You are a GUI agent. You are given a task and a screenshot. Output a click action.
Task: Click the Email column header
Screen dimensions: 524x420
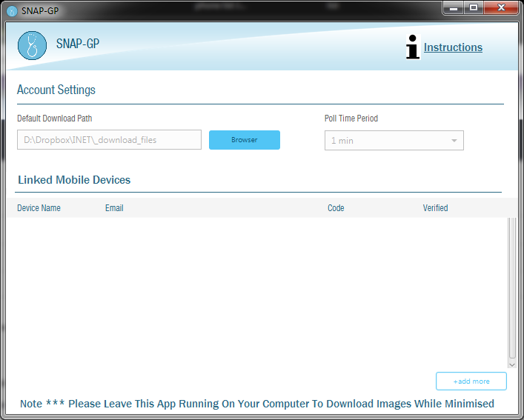coord(114,208)
